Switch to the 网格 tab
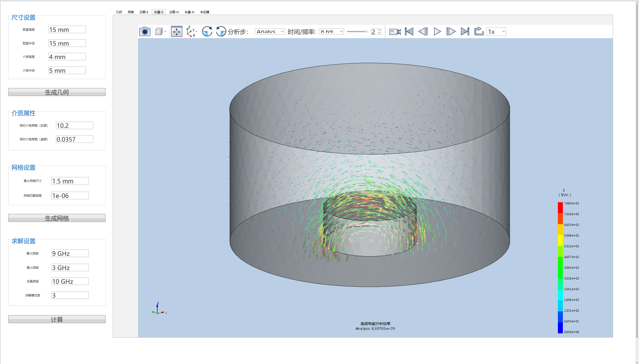 131,12
